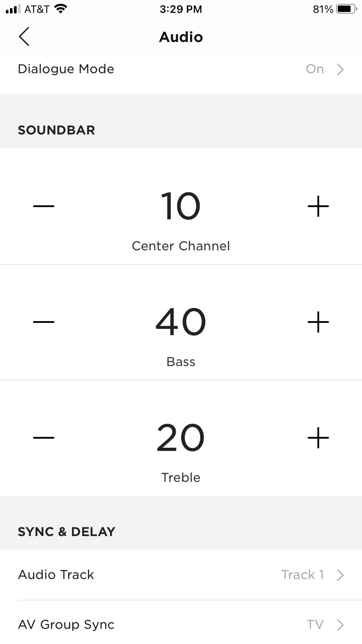This screenshot has width=362, height=644.
Task: Tap the Track 1 value text
Action: click(x=302, y=575)
